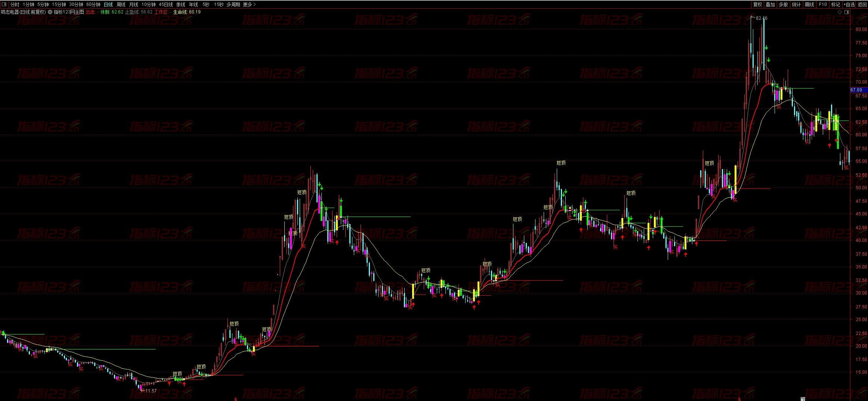Image resolution: width=868 pixels, height=401 pixels.
Task: Select the 15分钟 period
Action: (x=59, y=4)
